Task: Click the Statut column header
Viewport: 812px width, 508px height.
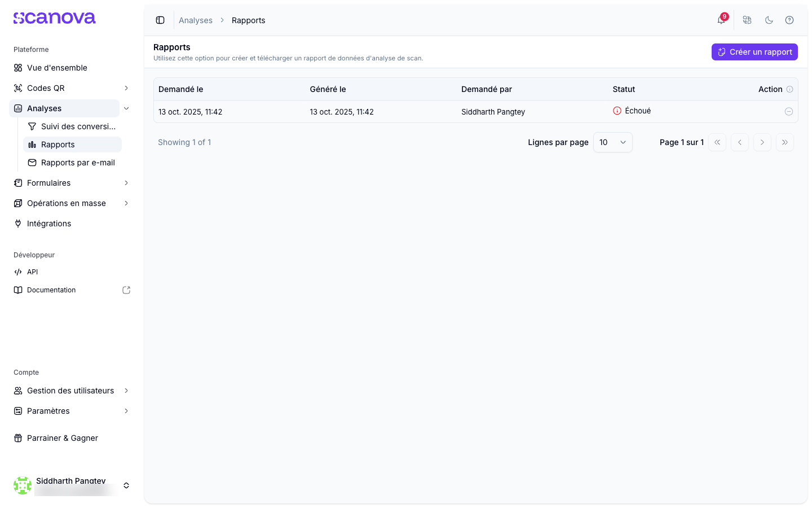Action: 624,89
